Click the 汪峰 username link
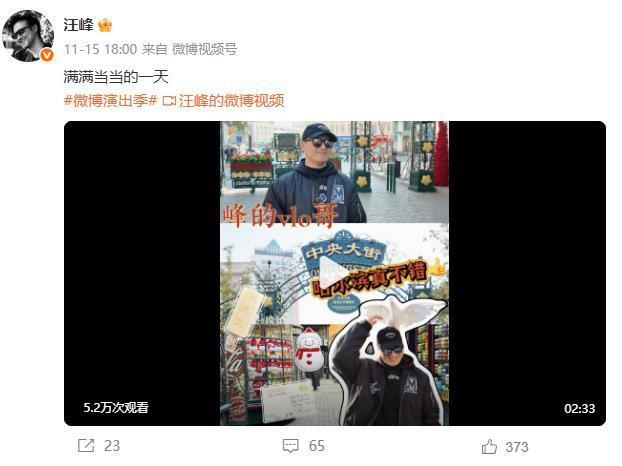622x466 pixels. 79,25
